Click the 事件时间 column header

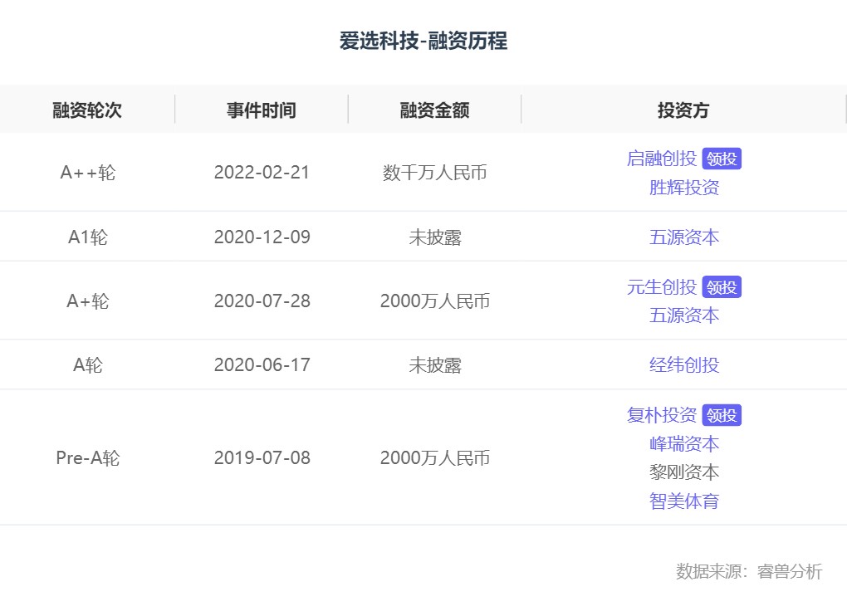tap(262, 110)
